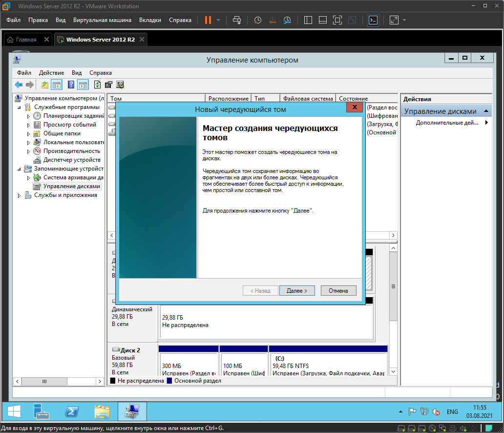Screen dimensions: 504x433
Task: Open Дополнительные действия in the actions pane
Action: pos(447,123)
